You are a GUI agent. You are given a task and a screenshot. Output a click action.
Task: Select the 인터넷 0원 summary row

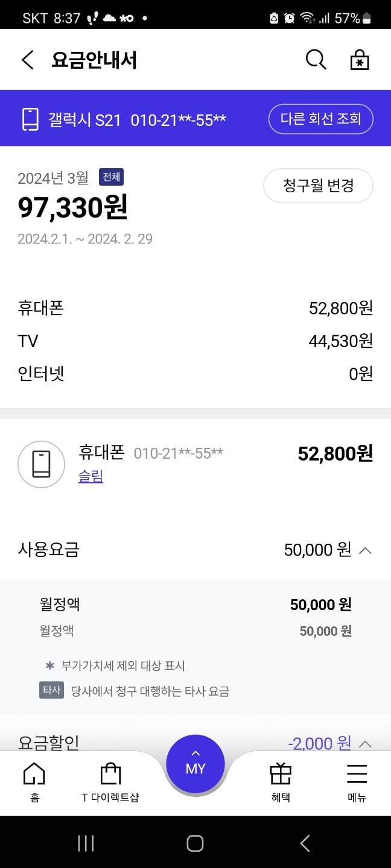[195, 374]
